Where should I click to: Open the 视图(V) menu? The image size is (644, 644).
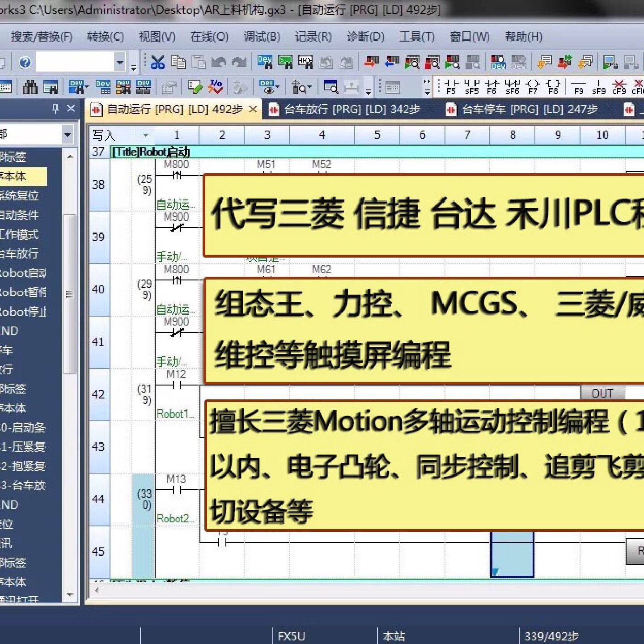pos(157,37)
